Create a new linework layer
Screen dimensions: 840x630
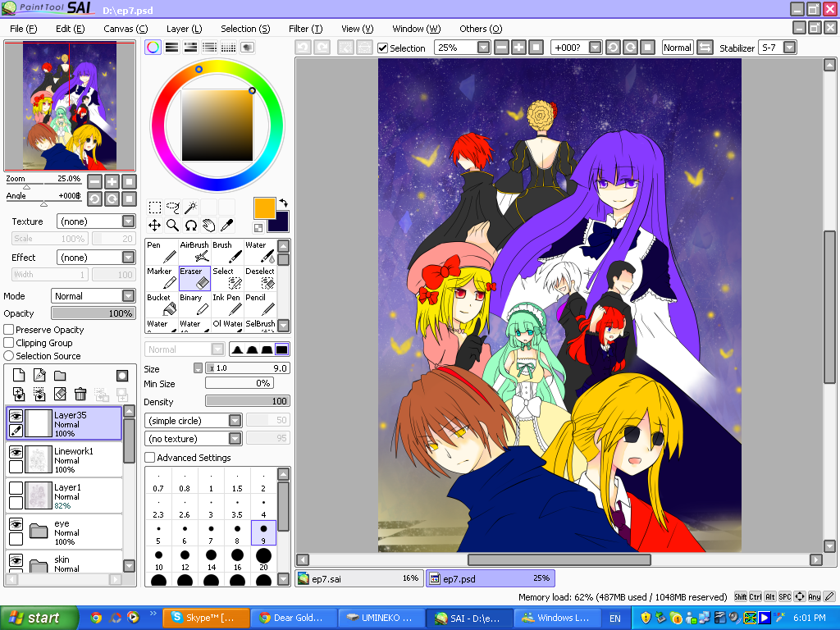point(39,376)
